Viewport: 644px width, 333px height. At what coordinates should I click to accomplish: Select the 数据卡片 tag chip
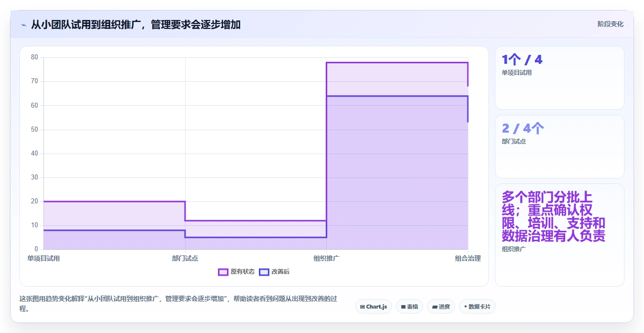pyautogui.click(x=477, y=307)
